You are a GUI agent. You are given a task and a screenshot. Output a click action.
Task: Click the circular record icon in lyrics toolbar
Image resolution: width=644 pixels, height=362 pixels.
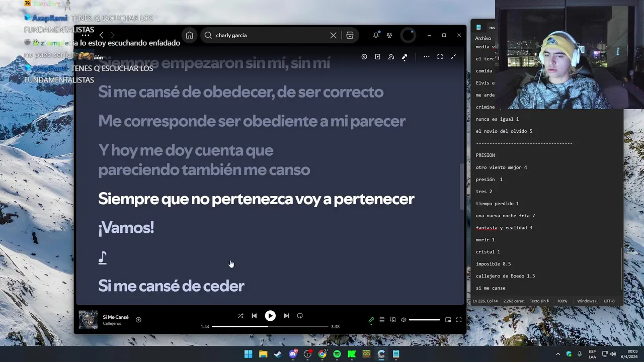pyautogui.click(x=364, y=57)
